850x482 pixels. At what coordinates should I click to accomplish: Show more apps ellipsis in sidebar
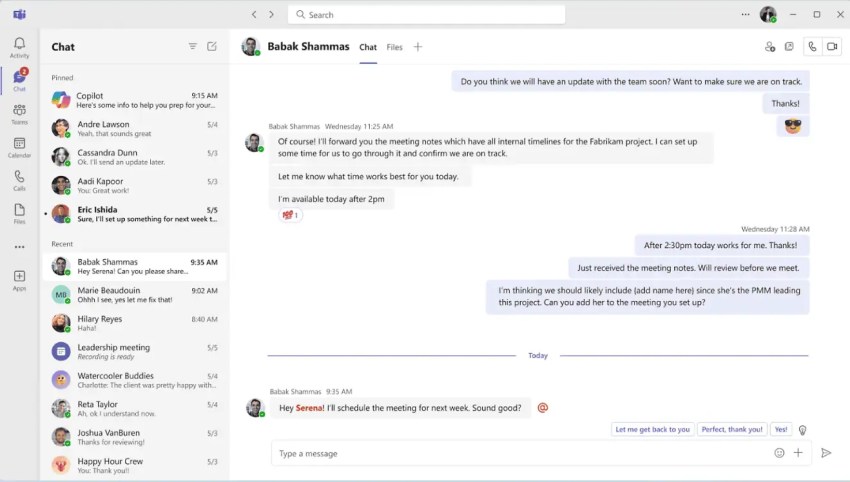(x=20, y=247)
